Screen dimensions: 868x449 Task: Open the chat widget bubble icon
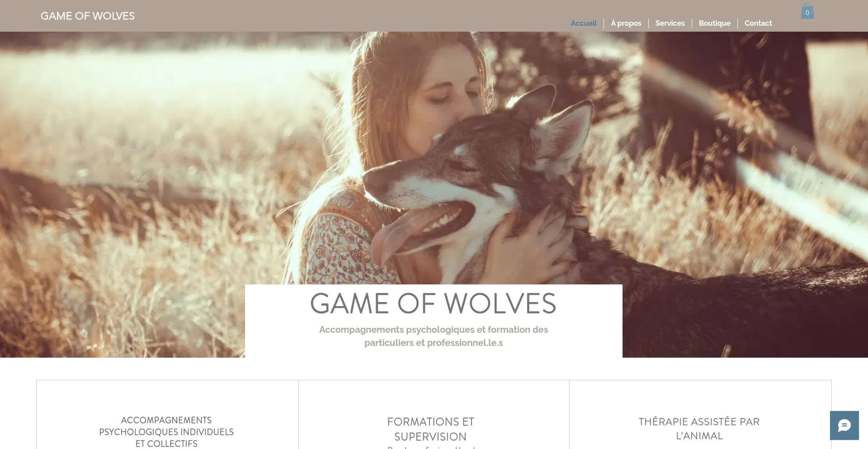[844, 425]
